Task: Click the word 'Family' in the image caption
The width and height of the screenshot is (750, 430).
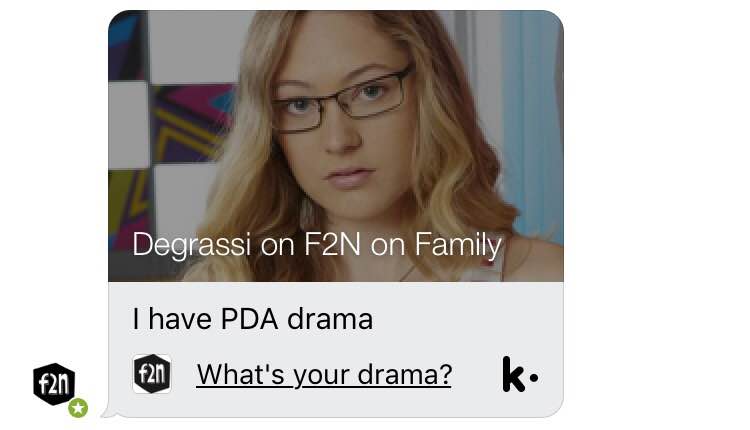Action: (x=458, y=245)
